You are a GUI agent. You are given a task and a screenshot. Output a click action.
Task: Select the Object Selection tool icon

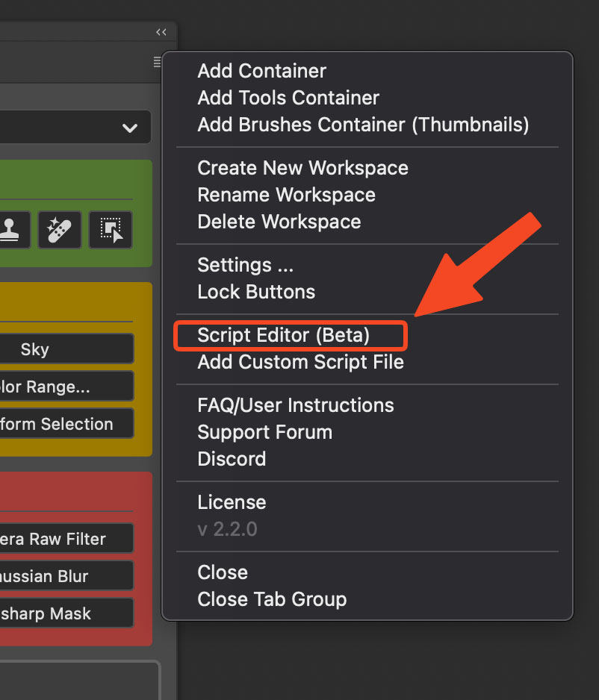(111, 230)
